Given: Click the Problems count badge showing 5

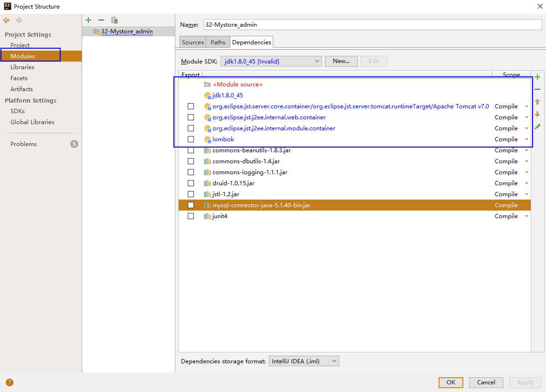Looking at the screenshot, I should pyautogui.click(x=74, y=144).
